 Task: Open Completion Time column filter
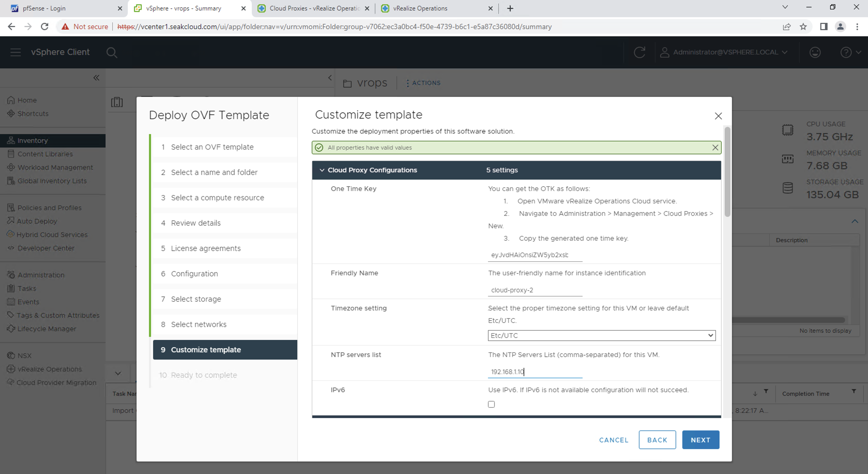click(854, 391)
